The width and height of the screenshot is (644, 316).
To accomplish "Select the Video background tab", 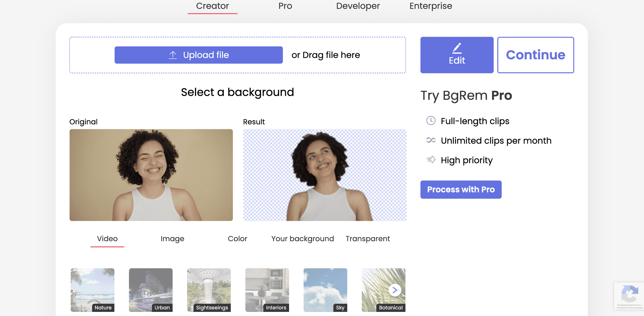I will pos(107,239).
